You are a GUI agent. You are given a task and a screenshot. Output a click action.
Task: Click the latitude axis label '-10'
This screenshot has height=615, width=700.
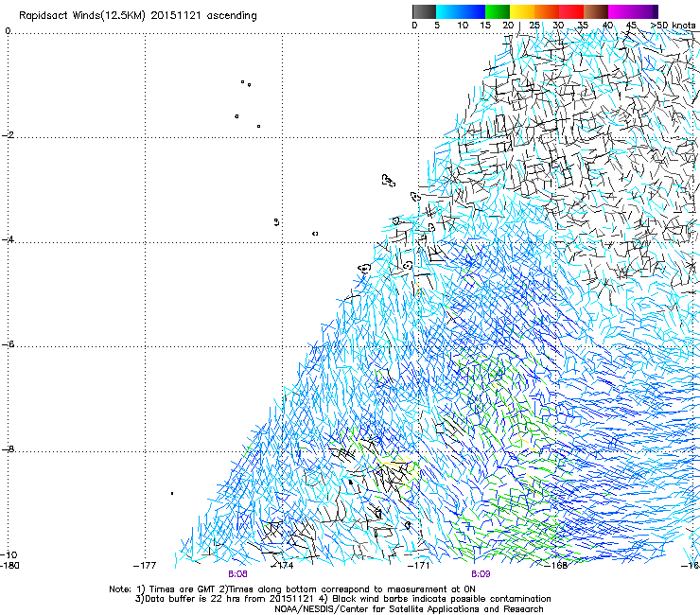tap(9, 554)
